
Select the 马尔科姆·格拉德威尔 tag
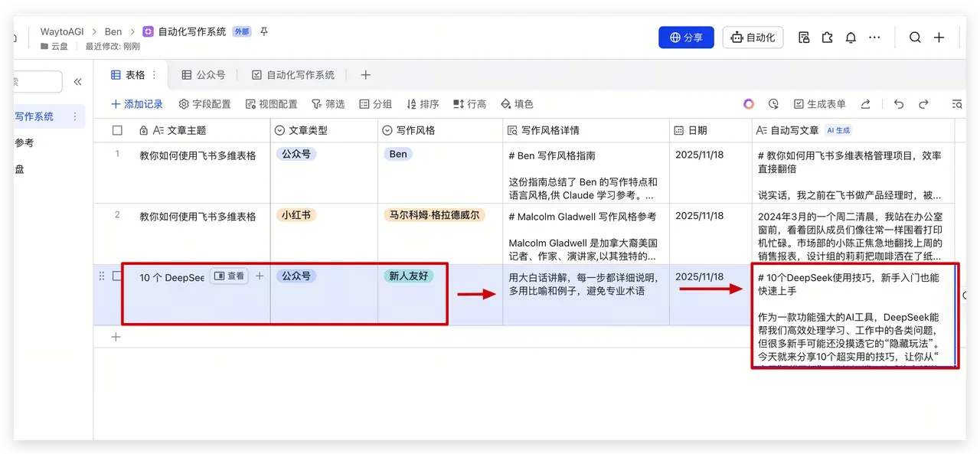point(434,215)
